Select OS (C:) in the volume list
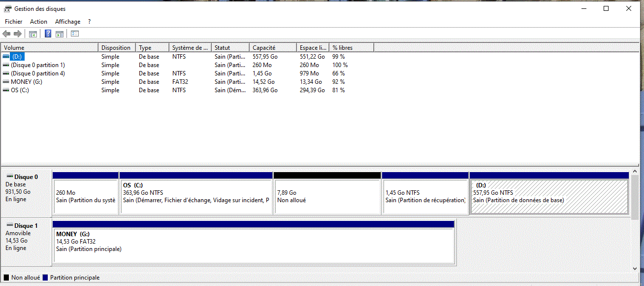Image resolution: width=644 pixels, height=286 pixels. (20, 90)
